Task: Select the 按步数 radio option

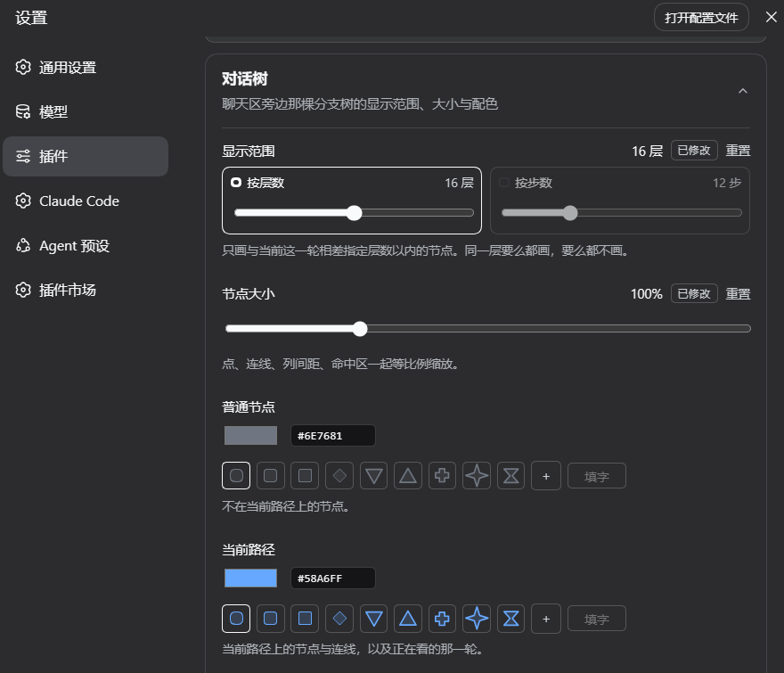Action: click(504, 183)
